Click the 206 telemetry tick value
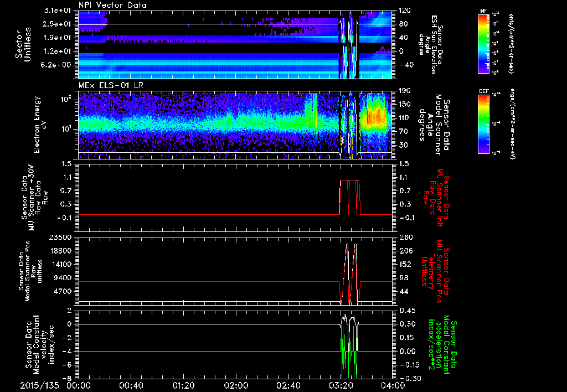Image resolution: width=567 pixels, height=392 pixels. (405, 251)
